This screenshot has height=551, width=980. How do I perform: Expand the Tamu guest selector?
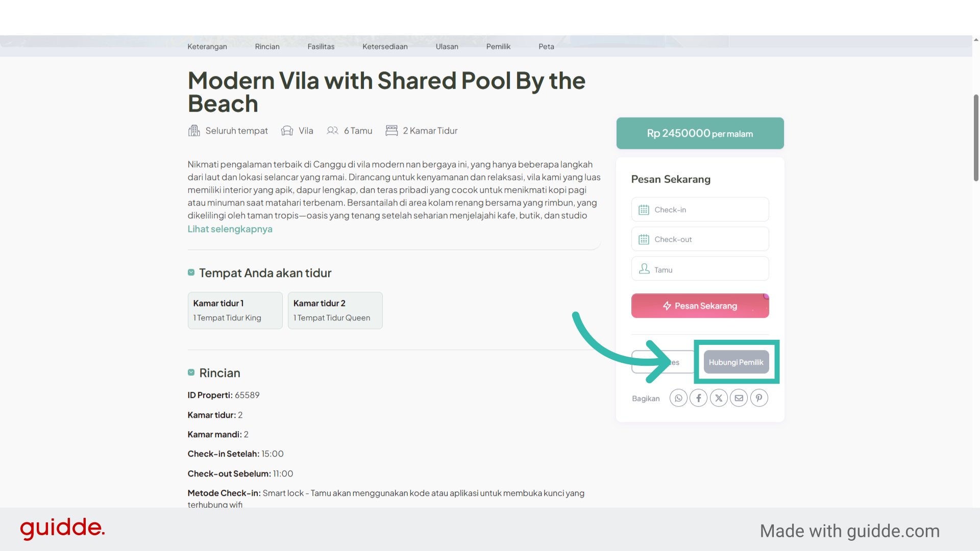pos(700,268)
